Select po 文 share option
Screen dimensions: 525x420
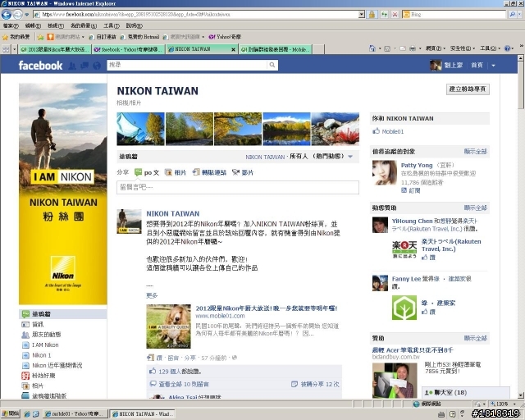pyautogui.click(x=147, y=172)
